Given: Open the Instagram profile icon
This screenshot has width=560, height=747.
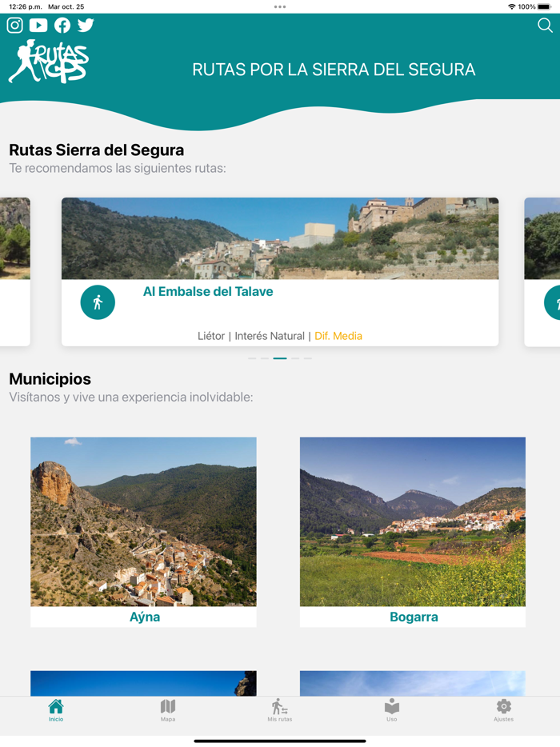Looking at the screenshot, I should pyautogui.click(x=14, y=26).
